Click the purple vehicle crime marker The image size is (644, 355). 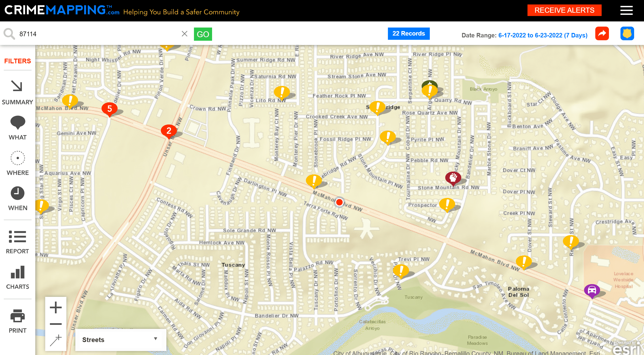pyautogui.click(x=592, y=291)
